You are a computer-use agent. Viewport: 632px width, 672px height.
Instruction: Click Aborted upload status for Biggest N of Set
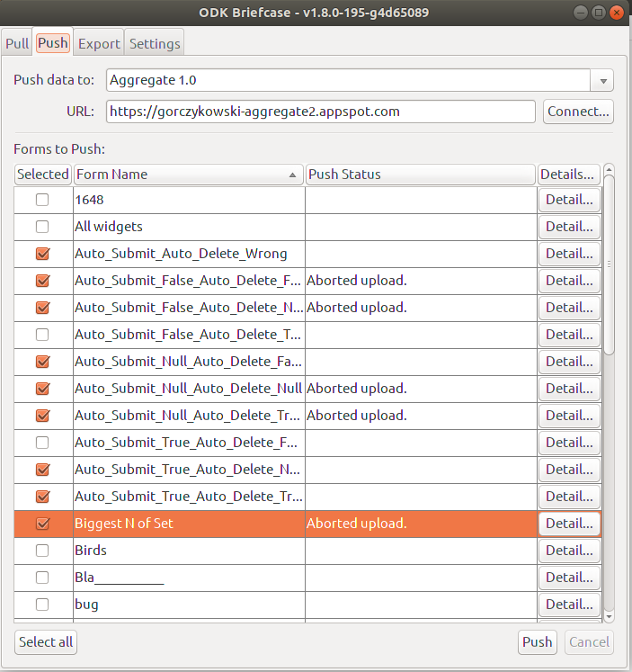pyautogui.click(x=356, y=524)
